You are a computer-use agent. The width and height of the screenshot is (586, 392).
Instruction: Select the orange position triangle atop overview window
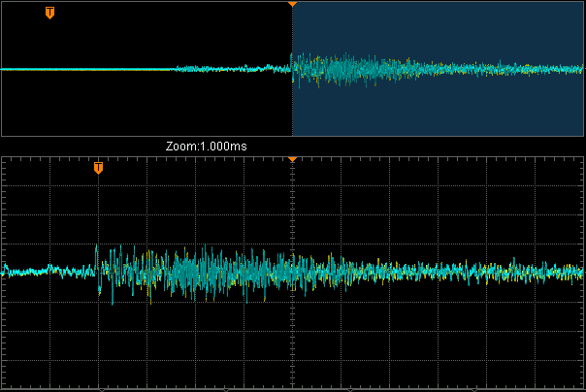[x=292, y=4]
